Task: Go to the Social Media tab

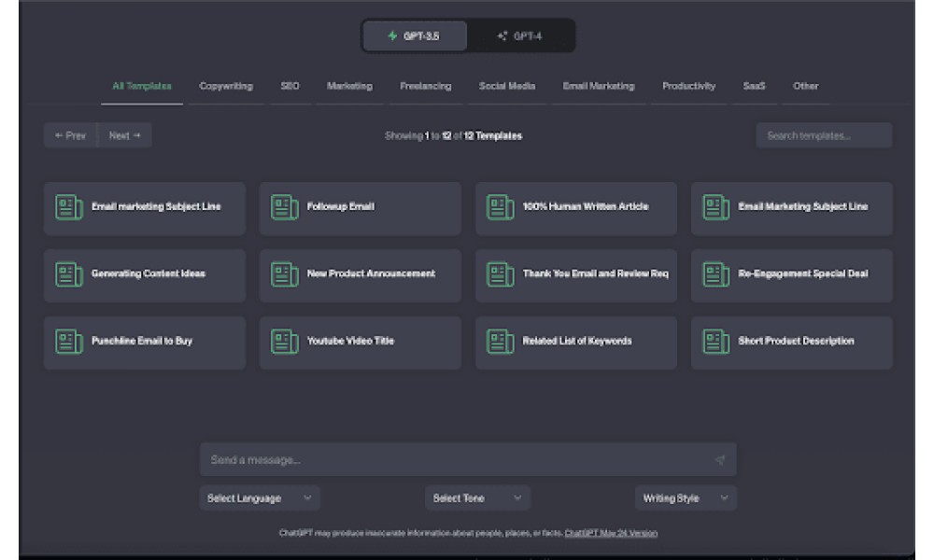Action: click(507, 86)
